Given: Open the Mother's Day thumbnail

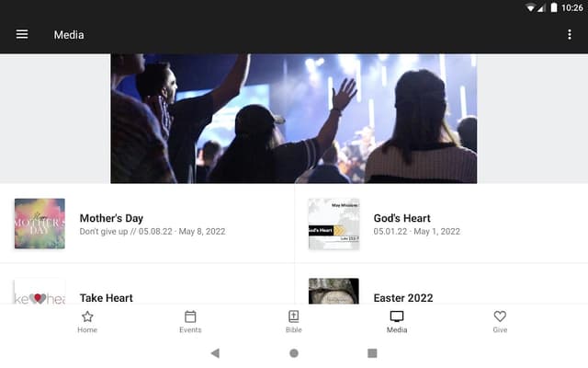Looking at the screenshot, I should (40, 224).
